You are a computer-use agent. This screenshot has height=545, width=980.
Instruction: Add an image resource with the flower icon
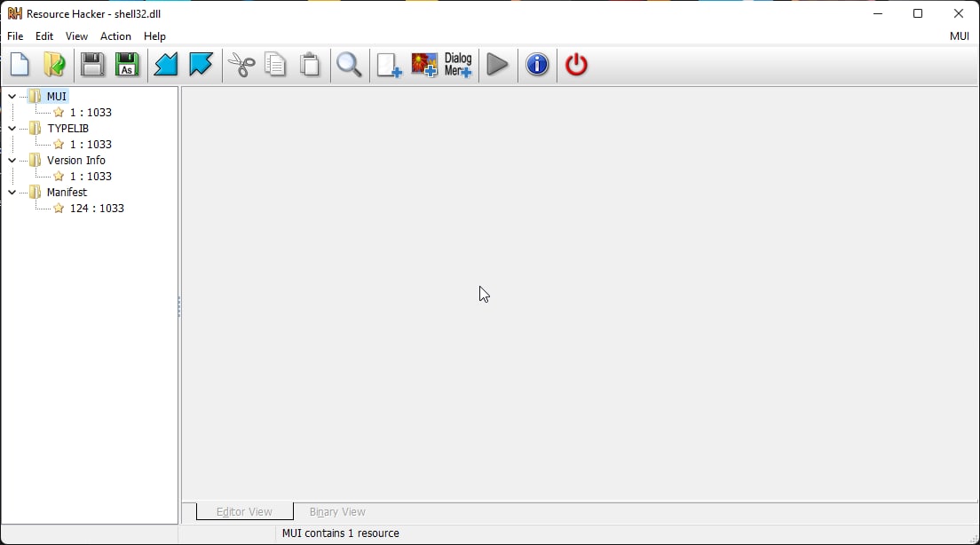[423, 65]
